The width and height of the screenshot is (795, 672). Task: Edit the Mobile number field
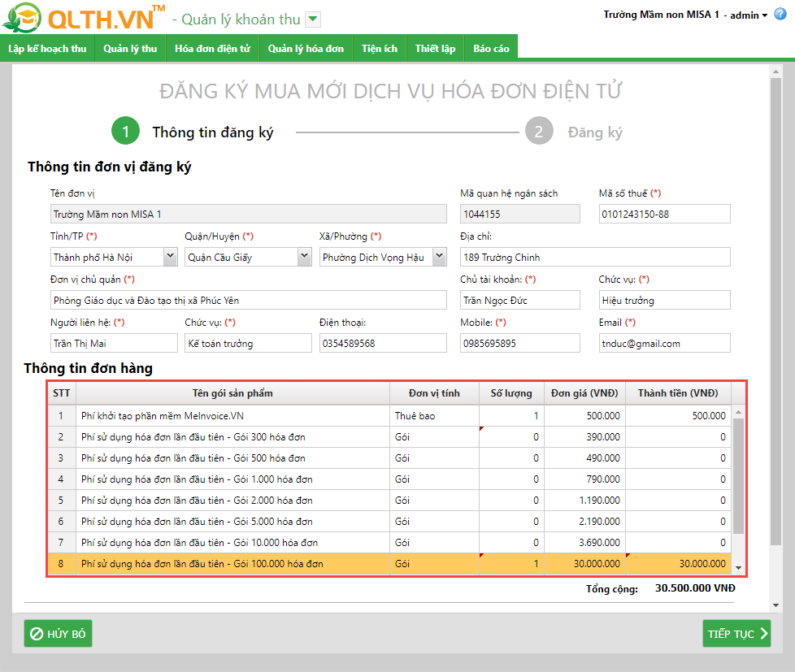[519, 343]
